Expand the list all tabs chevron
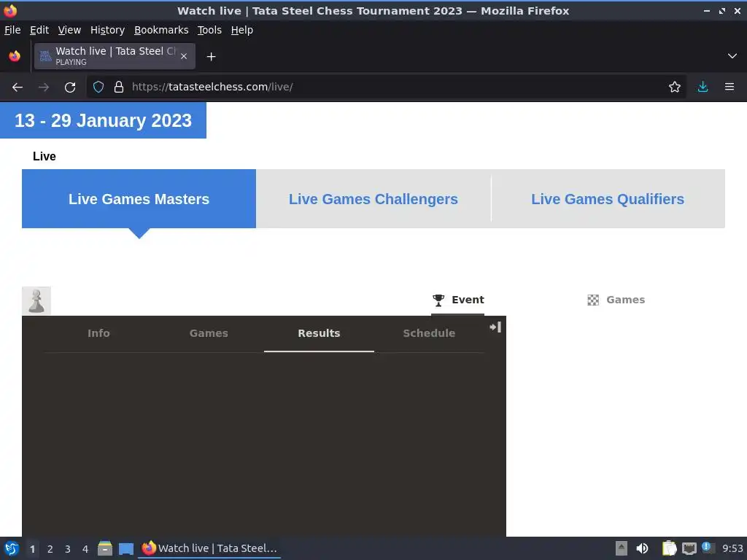The image size is (747, 560). [732, 56]
